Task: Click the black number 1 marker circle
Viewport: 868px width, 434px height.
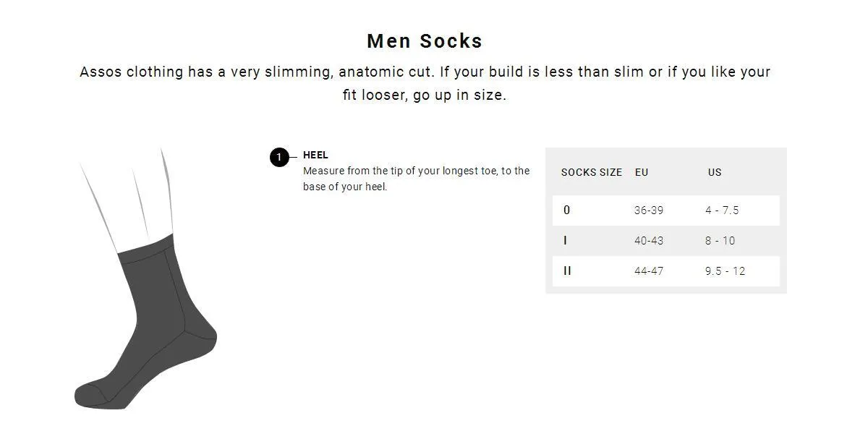Action: 279,157
